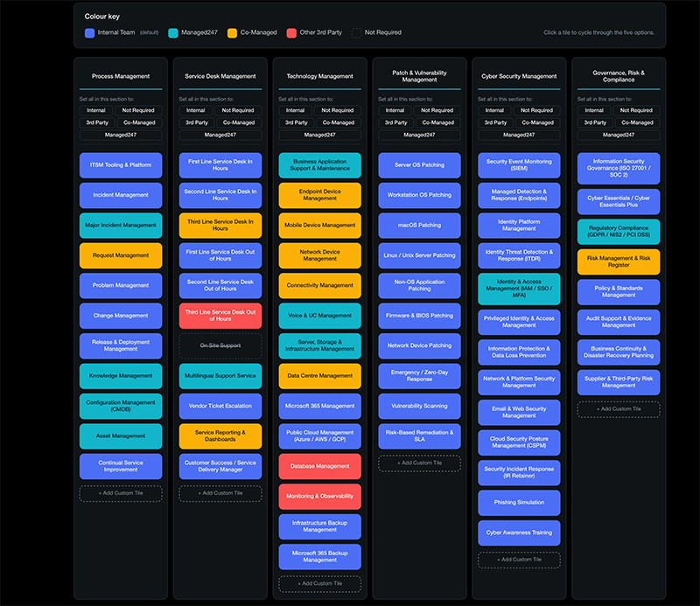Cycle the Continual Service Improvement tile
This screenshot has width=700, height=606.
[121, 466]
